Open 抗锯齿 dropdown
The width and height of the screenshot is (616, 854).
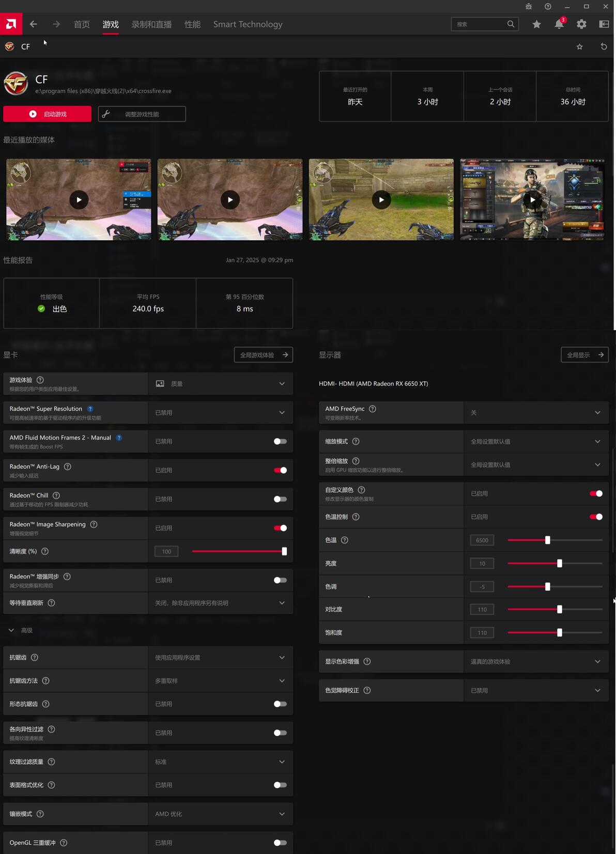pyautogui.click(x=221, y=658)
